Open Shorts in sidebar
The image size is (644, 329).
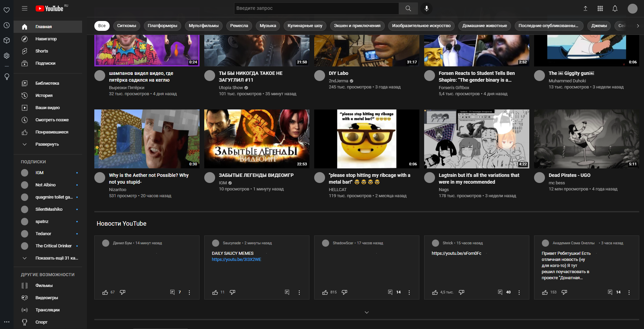point(48,51)
